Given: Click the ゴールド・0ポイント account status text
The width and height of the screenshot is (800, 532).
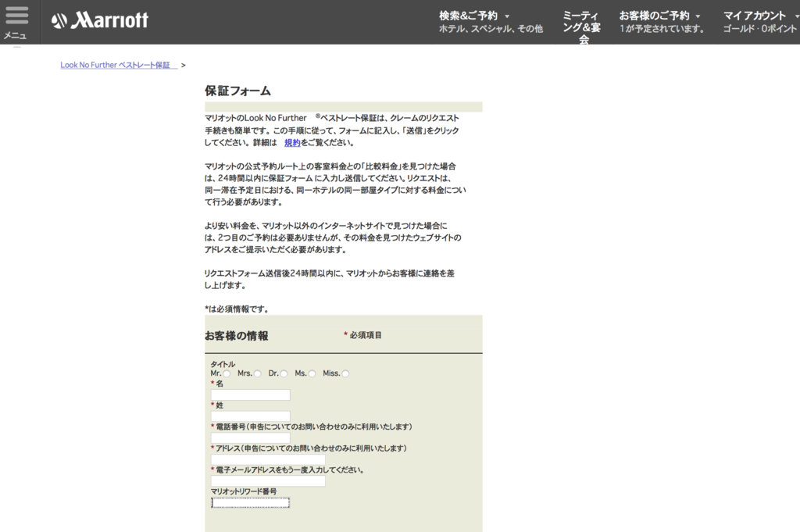Looking at the screenshot, I should [760, 29].
